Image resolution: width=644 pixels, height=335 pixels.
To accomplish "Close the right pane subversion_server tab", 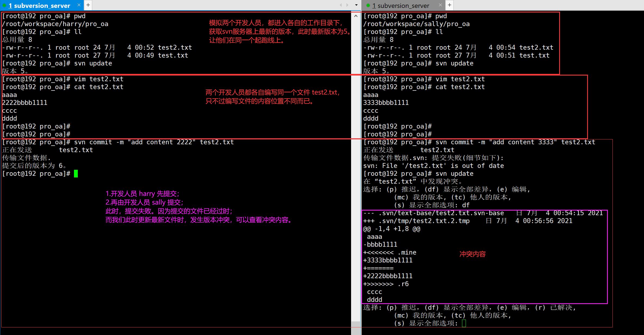I will tap(441, 5).
